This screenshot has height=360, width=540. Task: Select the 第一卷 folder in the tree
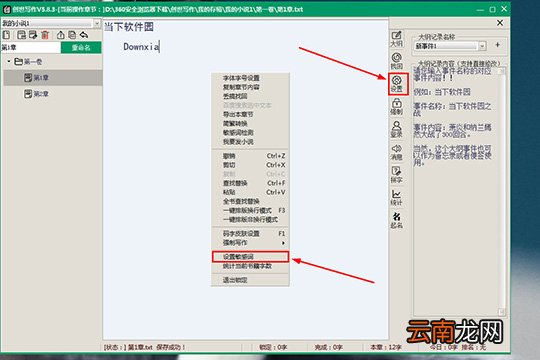click(28, 62)
